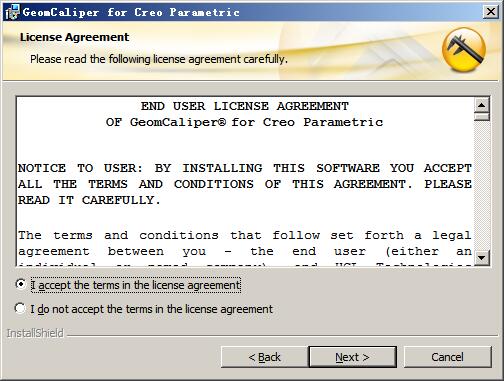Return to the previous step with Back
This screenshot has width=504, height=381.
(x=264, y=357)
